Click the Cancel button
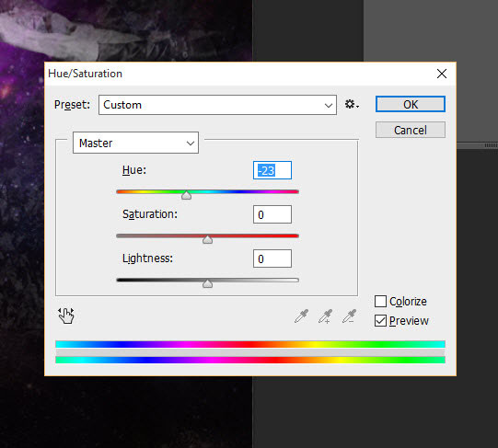The width and height of the screenshot is (498, 448). [x=411, y=130]
